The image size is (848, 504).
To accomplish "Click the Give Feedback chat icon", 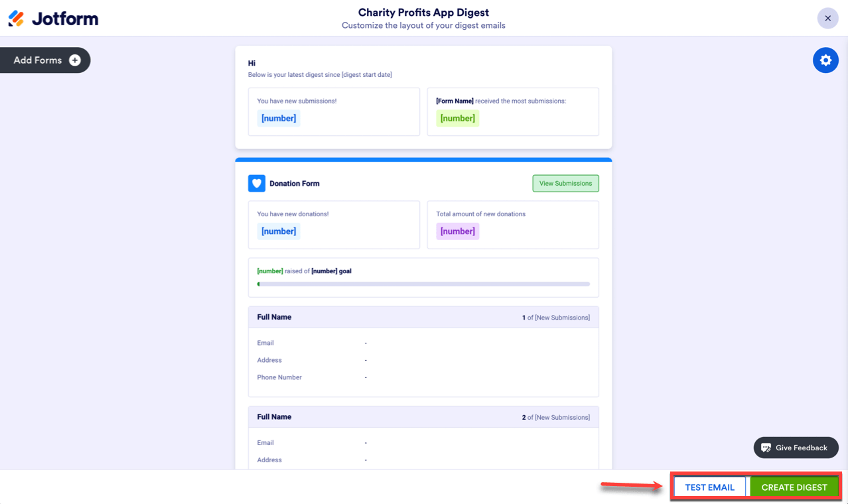I will [x=766, y=448].
